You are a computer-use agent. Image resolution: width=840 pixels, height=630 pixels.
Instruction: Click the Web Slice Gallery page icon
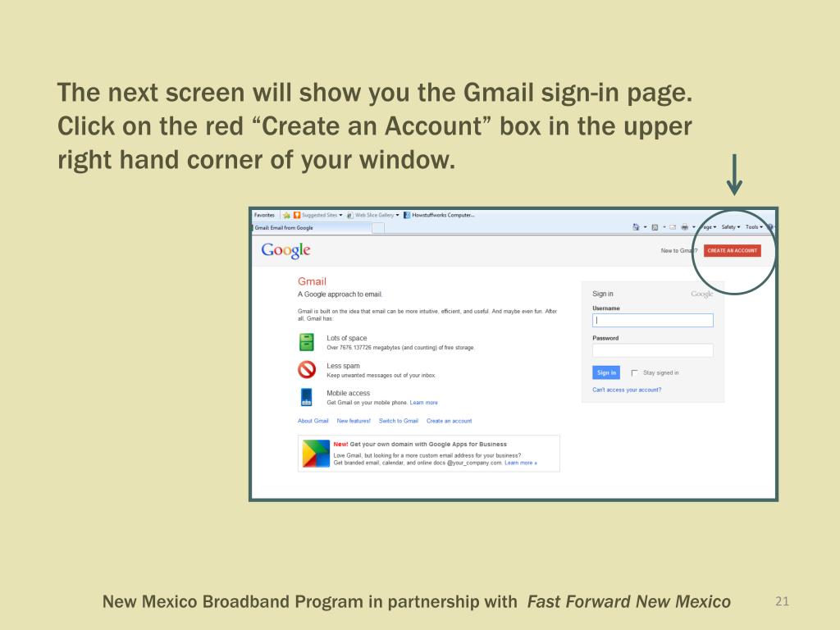point(349,216)
